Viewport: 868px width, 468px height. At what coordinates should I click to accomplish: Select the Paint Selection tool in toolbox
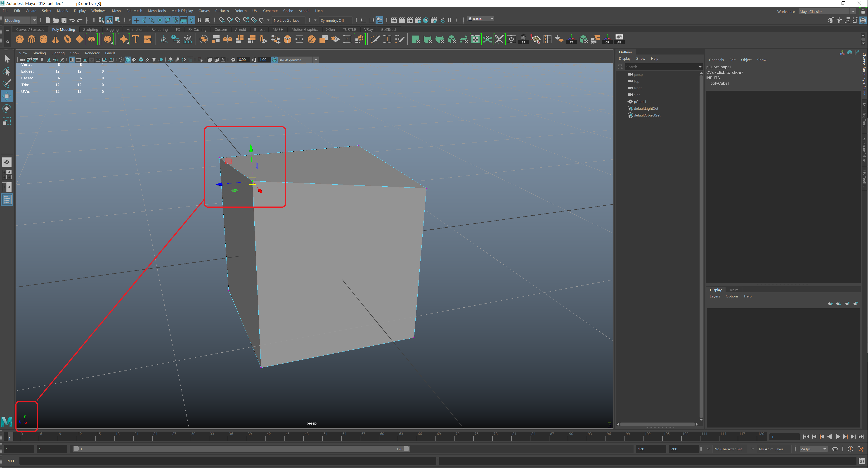[7, 84]
